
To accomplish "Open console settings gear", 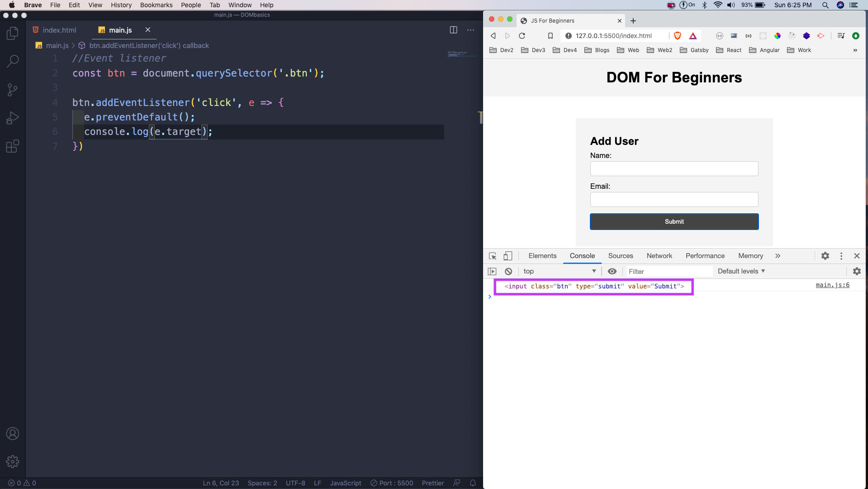I will tap(857, 271).
